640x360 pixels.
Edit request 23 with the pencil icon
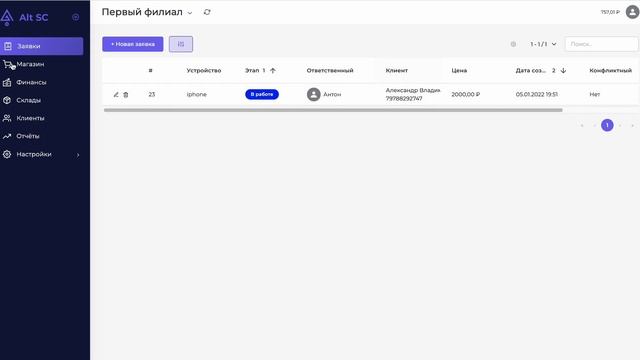(x=116, y=94)
